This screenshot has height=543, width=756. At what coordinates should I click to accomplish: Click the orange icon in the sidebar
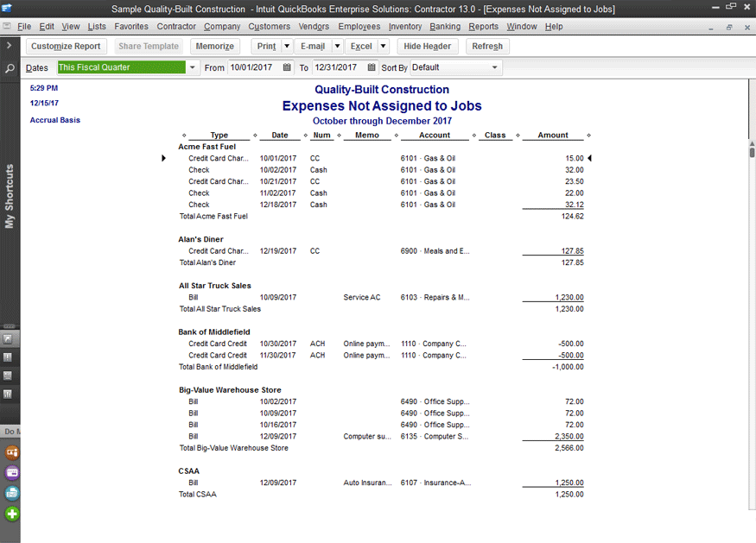coord(12,451)
